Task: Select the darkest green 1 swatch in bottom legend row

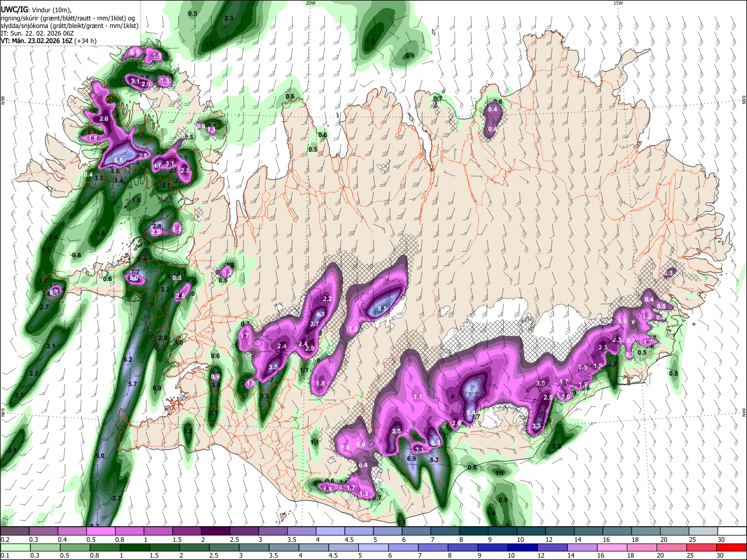Action: [x=134, y=547]
